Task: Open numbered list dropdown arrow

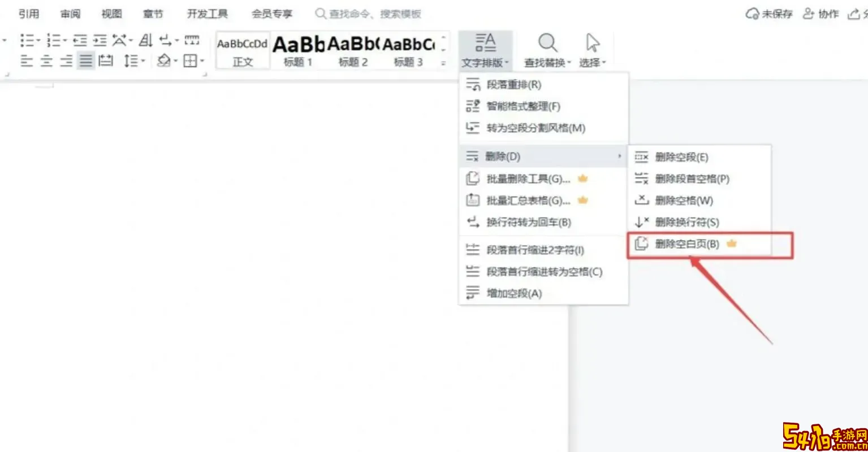Action: pyautogui.click(x=64, y=40)
